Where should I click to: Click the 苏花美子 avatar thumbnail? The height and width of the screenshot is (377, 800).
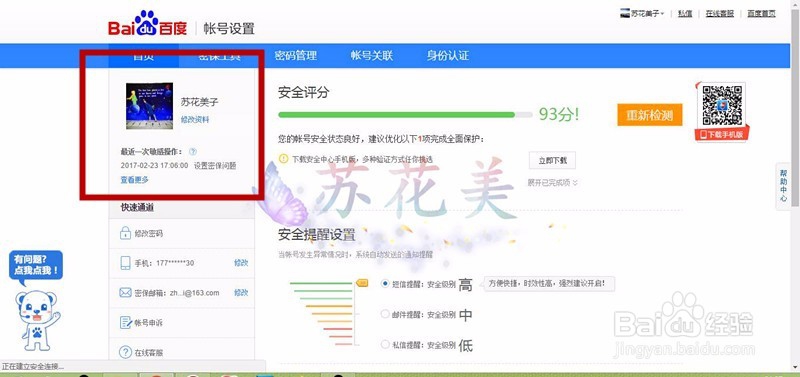pos(149,106)
